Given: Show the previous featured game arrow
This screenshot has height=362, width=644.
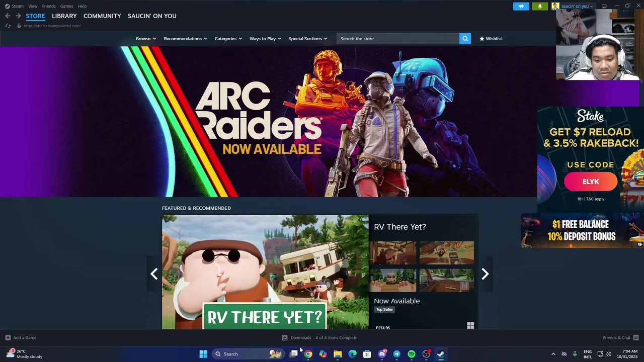Looking at the screenshot, I should point(154,274).
